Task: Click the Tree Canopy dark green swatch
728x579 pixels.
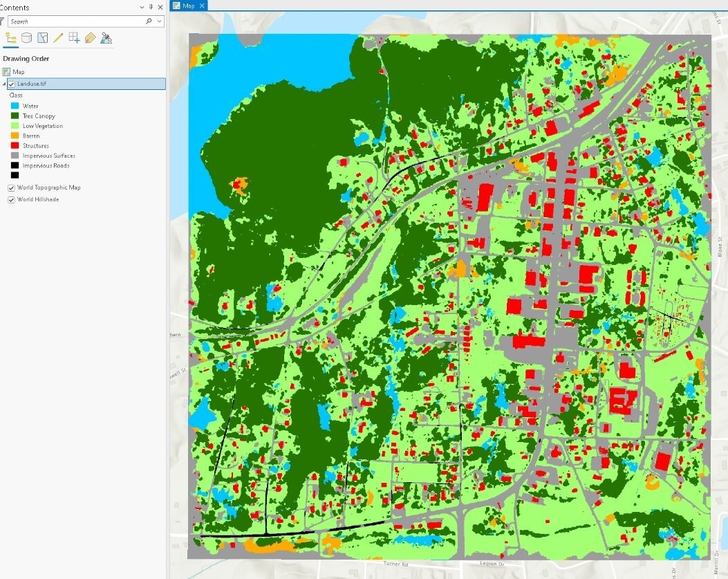Action: 15,116
